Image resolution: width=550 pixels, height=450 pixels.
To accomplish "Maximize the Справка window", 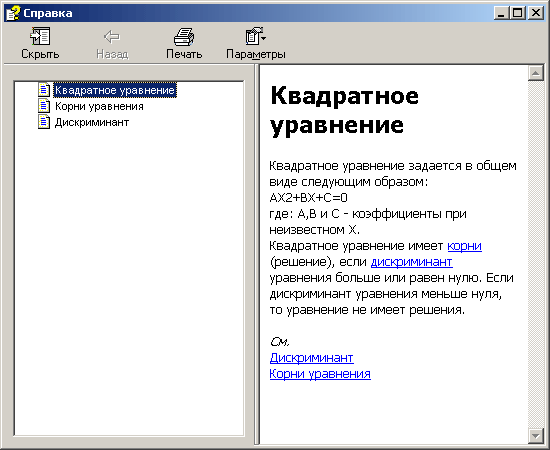I will pos(518,13).
